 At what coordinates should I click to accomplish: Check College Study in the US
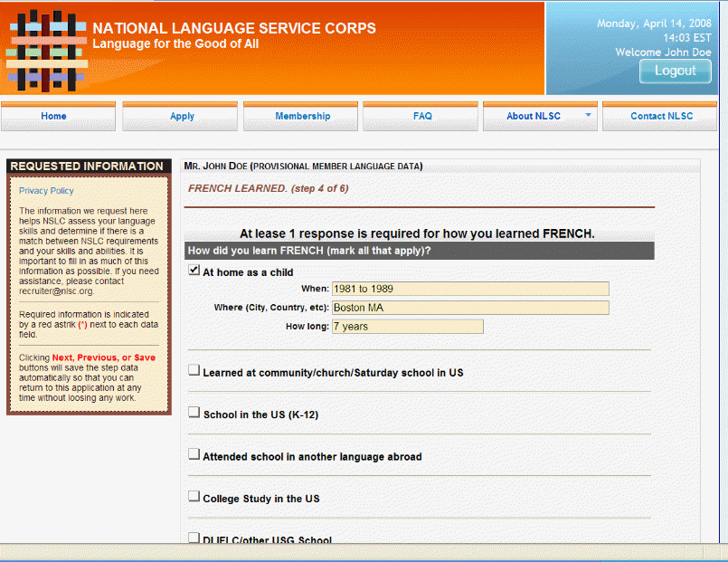(194, 496)
